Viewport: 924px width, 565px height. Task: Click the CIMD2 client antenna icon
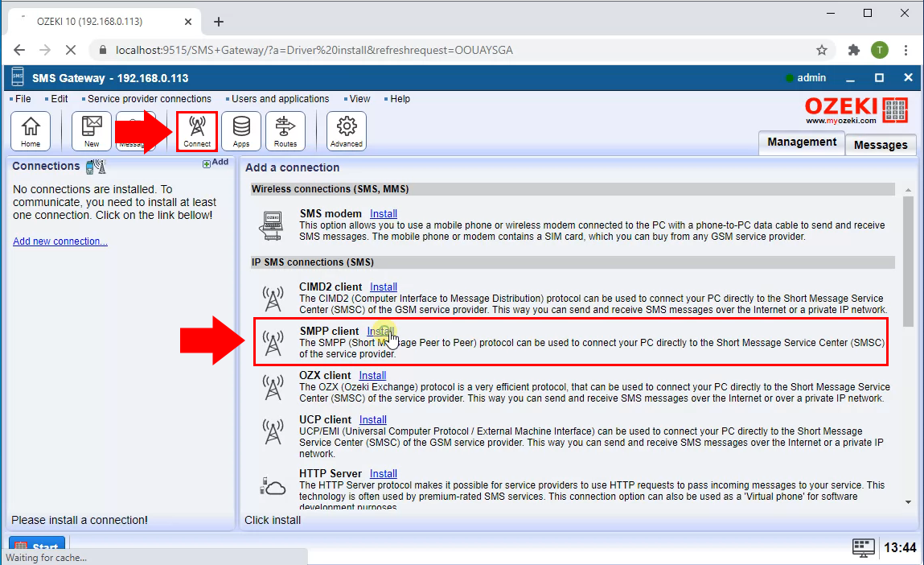pyautogui.click(x=273, y=299)
